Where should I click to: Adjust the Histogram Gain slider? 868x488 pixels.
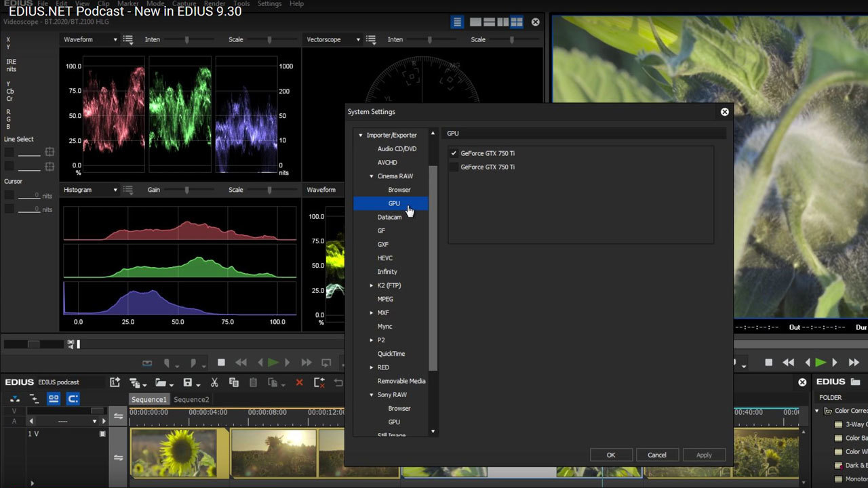(187, 190)
